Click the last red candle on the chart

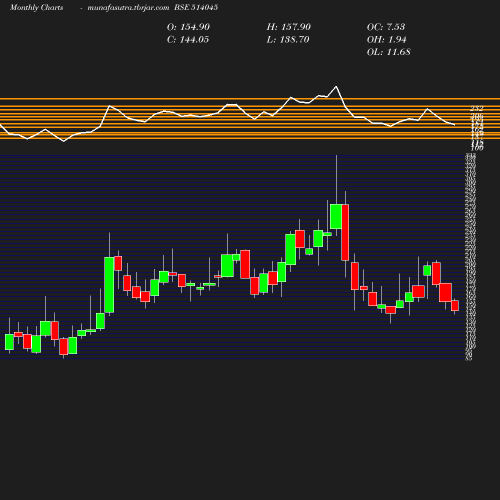(x=455, y=306)
